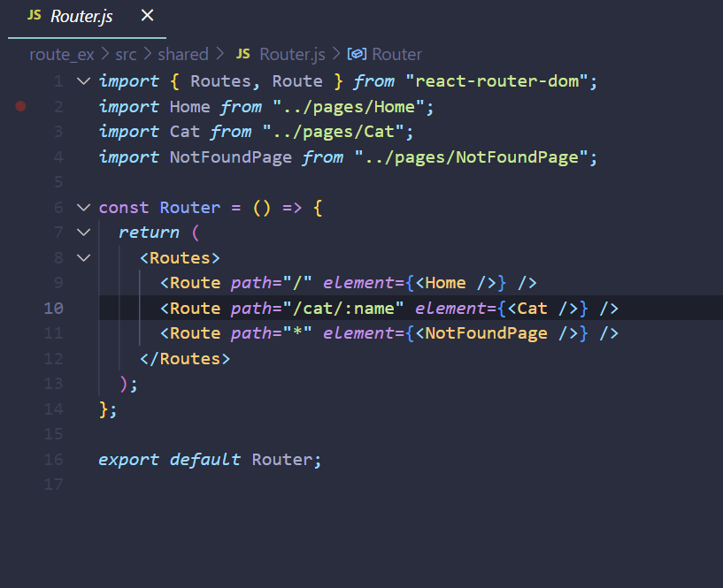Screen dimensions: 723x588
Task: Click the "../pages/NotFoundPage" import path
Action: click(471, 157)
